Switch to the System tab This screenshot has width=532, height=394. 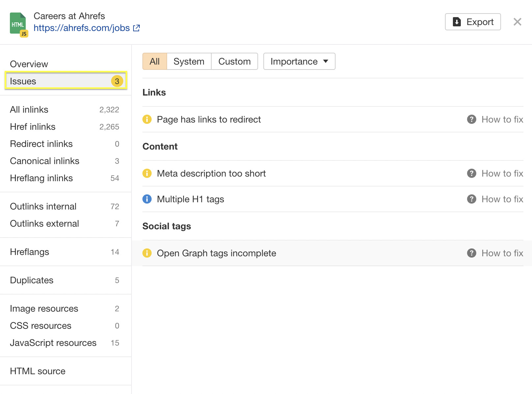189,61
